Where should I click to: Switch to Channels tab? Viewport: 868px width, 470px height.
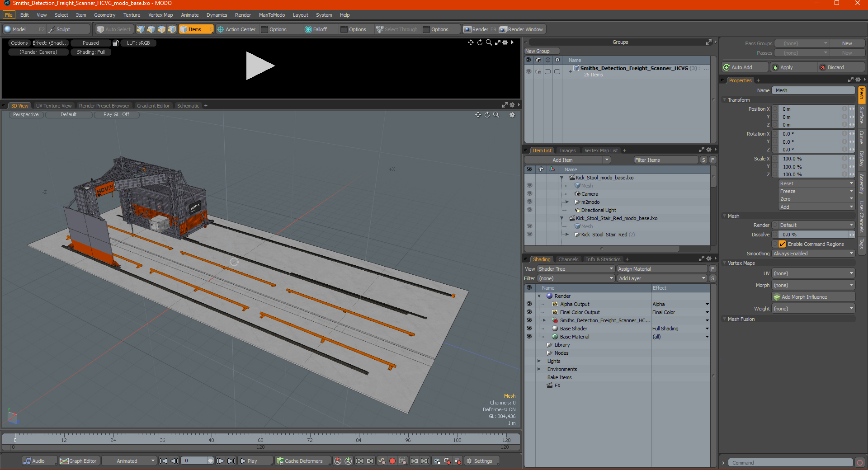568,259
